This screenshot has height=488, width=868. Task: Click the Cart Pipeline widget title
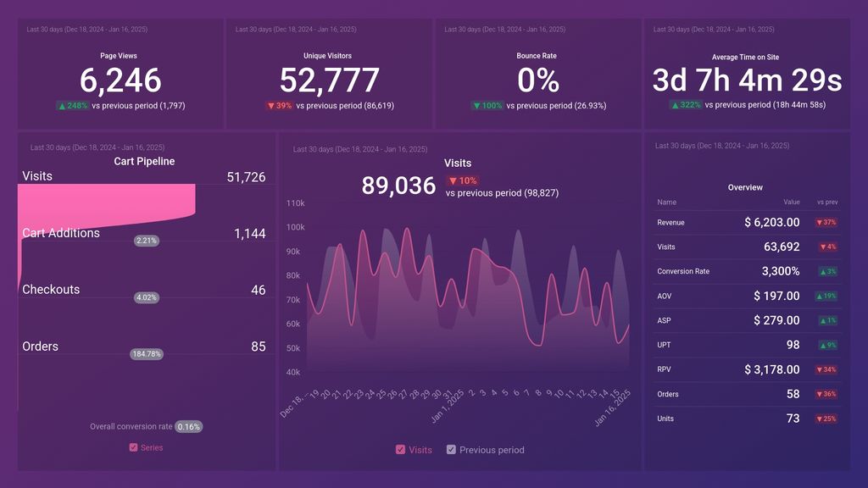pyautogui.click(x=144, y=162)
